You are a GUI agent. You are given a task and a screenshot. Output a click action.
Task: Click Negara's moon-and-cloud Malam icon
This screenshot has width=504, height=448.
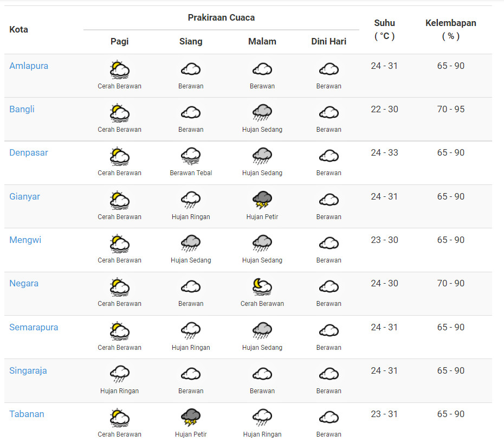[262, 287]
